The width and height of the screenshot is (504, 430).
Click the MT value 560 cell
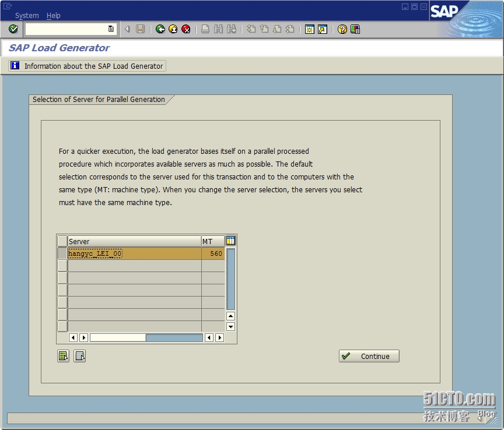click(x=213, y=253)
